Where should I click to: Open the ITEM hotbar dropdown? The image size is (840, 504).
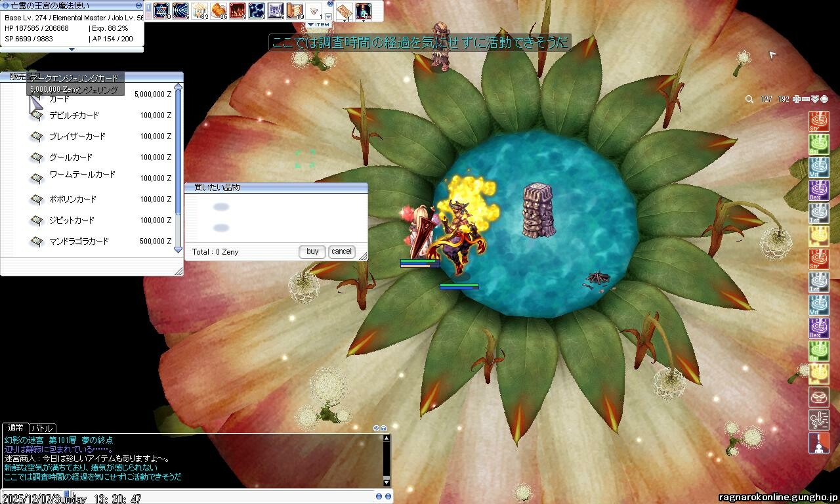coord(319,25)
